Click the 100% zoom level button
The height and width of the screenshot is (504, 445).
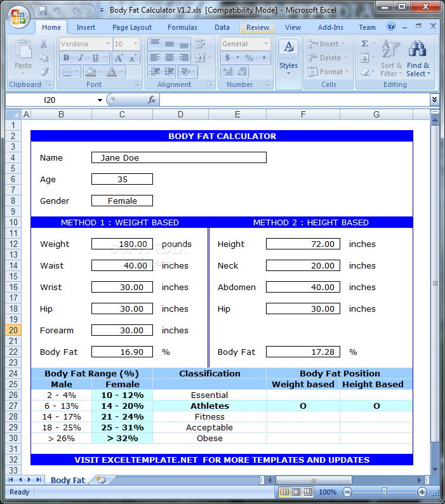click(x=328, y=492)
